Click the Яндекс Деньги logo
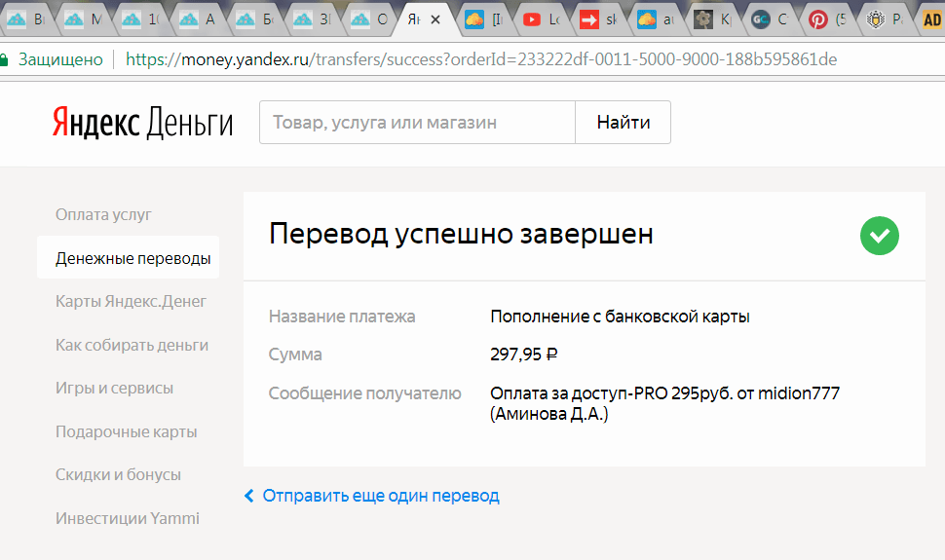 142,123
